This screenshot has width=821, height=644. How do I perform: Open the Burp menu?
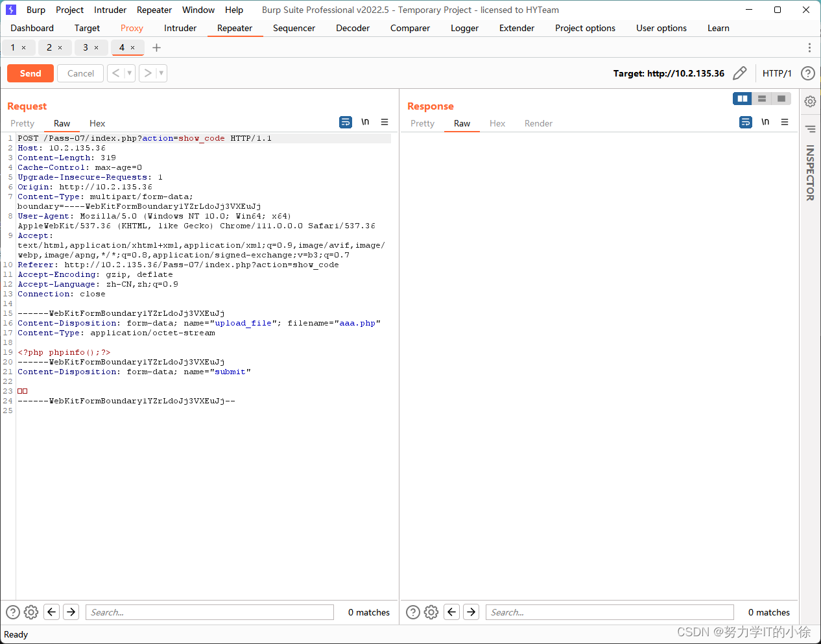tap(36, 10)
